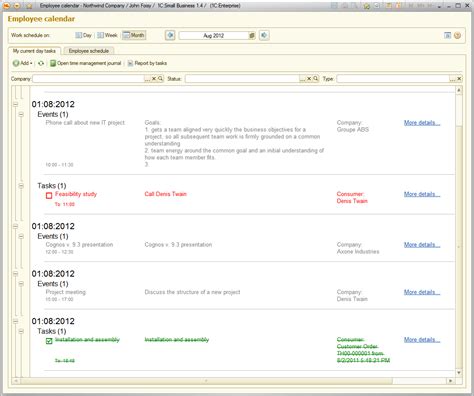The width and height of the screenshot is (474, 396).
Task: Collapse Events group containing Phone call
Action: pos(21,114)
